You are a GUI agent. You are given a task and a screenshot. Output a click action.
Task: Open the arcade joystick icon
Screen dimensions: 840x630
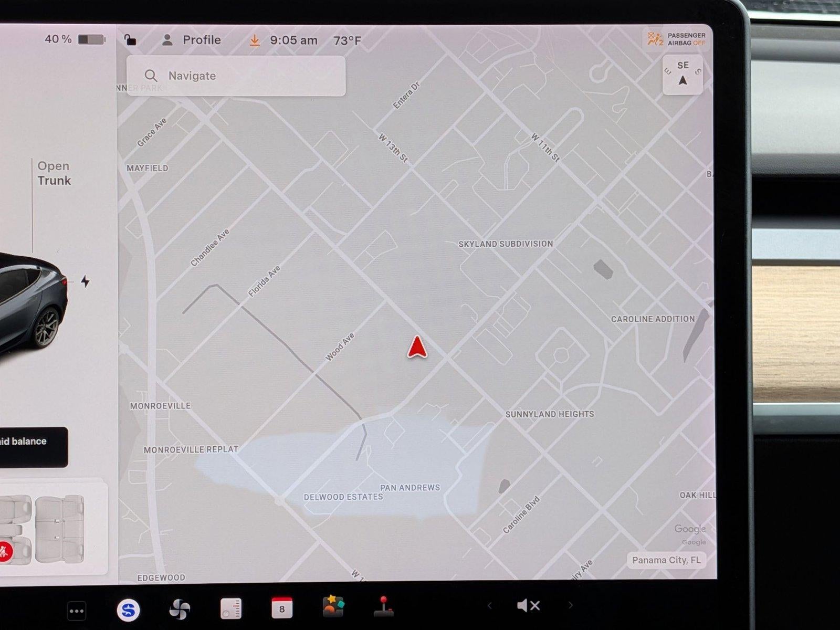[x=384, y=606]
